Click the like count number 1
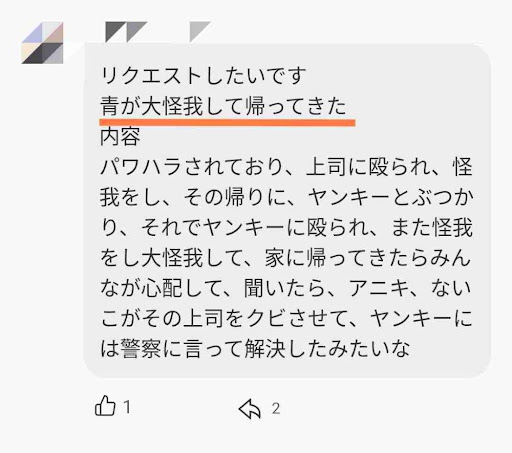 point(127,407)
